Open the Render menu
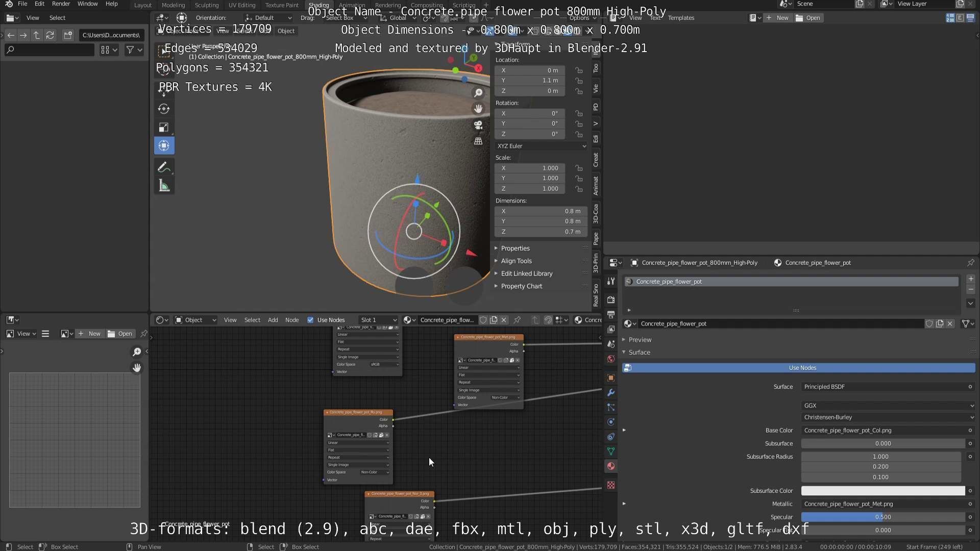Screen dimensions: 980x551 pyautogui.click(x=61, y=4)
